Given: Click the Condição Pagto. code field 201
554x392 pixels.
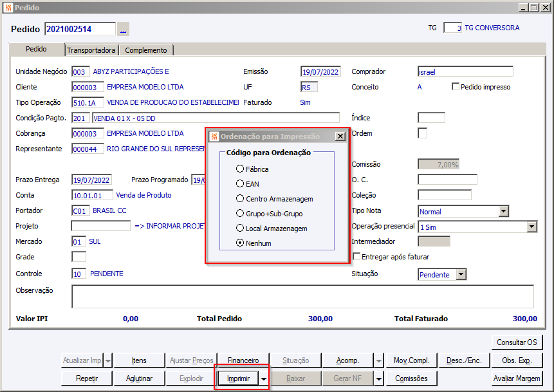Looking at the screenshot, I should tap(80, 118).
